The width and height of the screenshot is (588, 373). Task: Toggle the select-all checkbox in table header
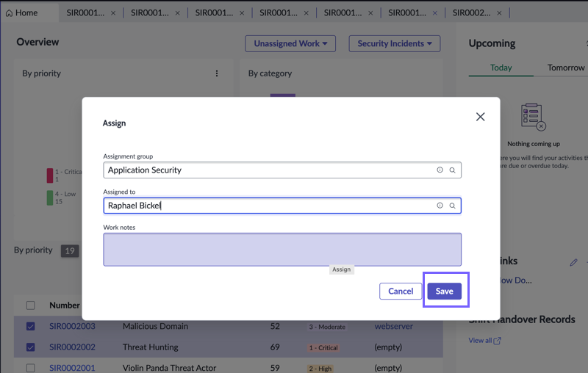pos(31,305)
